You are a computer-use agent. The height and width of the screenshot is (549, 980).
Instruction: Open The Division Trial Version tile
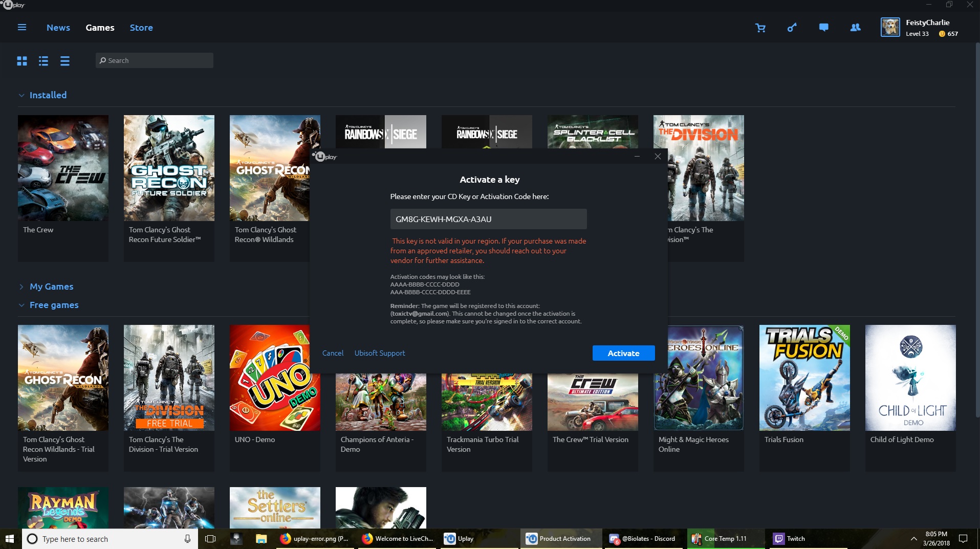pyautogui.click(x=169, y=398)
